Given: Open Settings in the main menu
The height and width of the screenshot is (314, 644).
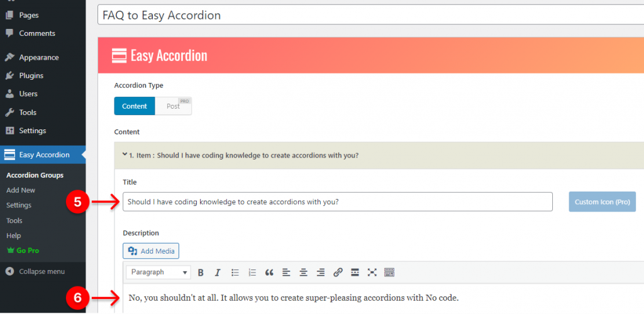Looking at the screenshot, I should pos(33,131).
